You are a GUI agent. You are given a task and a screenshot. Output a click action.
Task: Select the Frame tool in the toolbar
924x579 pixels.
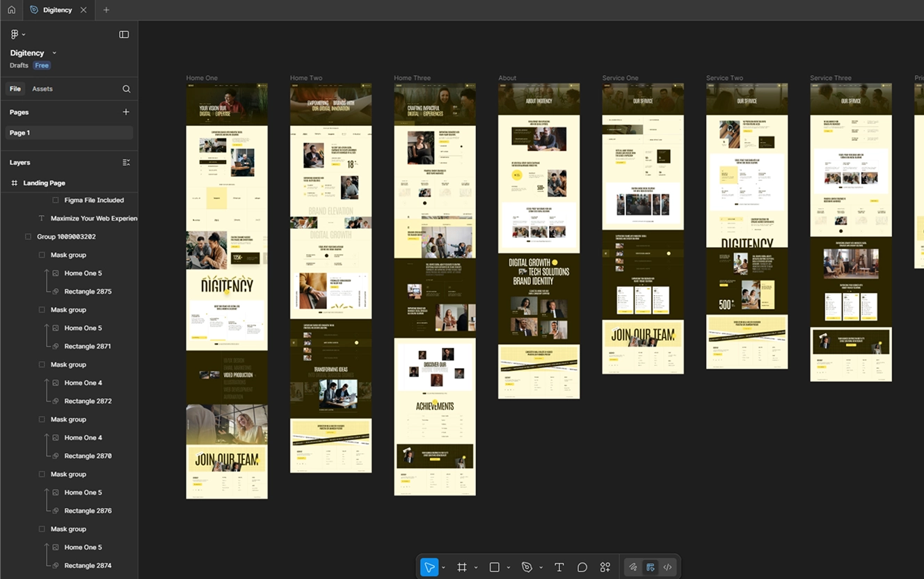(463, 567)
